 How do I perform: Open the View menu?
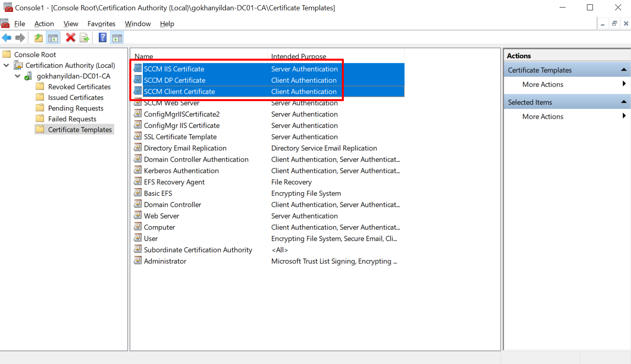(x=71, y=24)
